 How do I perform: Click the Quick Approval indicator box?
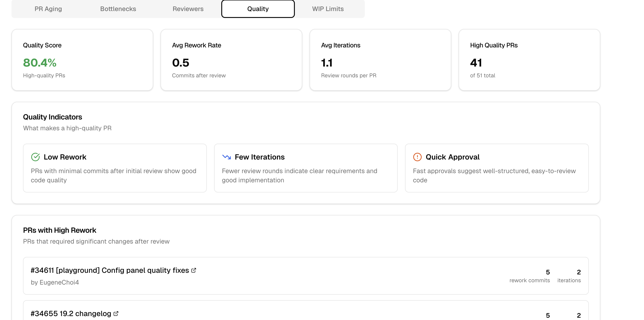coord(497,168)
